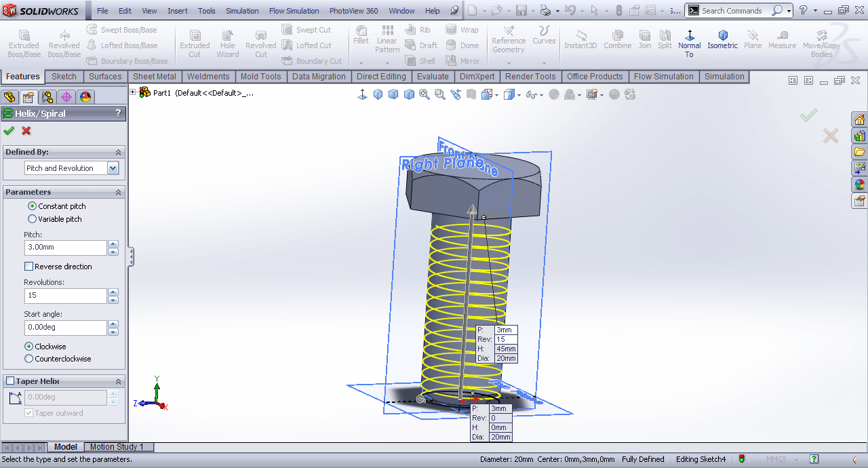This screenshot has width=868, height=468.
Task: Collapse the Parameters section
Action: tap(118, 193)
